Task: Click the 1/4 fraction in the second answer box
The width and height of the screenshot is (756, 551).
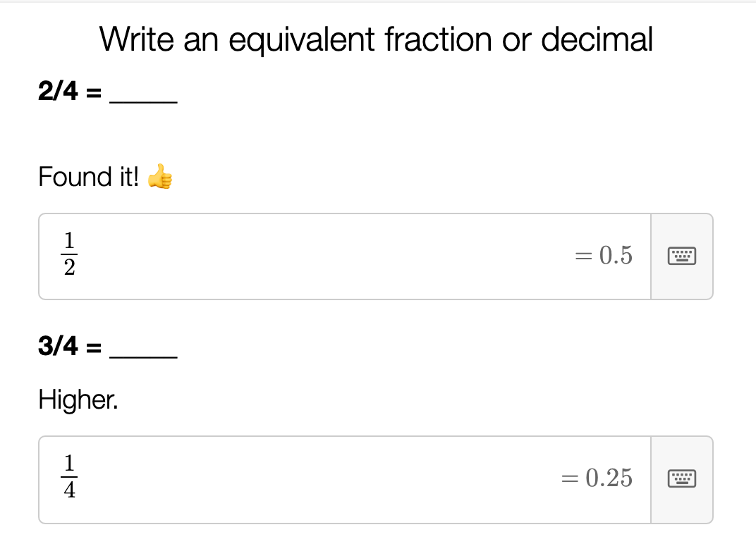Action: point(69,478)
